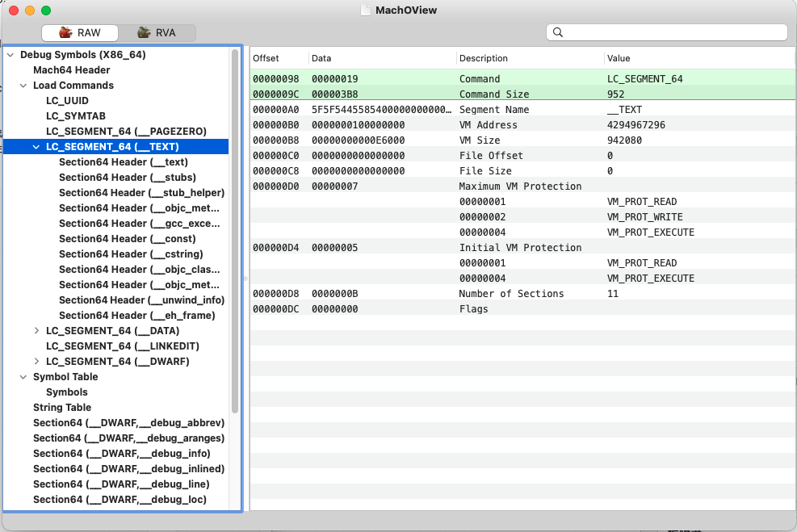Screen dimensions: 797x532
Task: Select Section64 Header (__gcc_exce…)
Action: coord(139,224)
